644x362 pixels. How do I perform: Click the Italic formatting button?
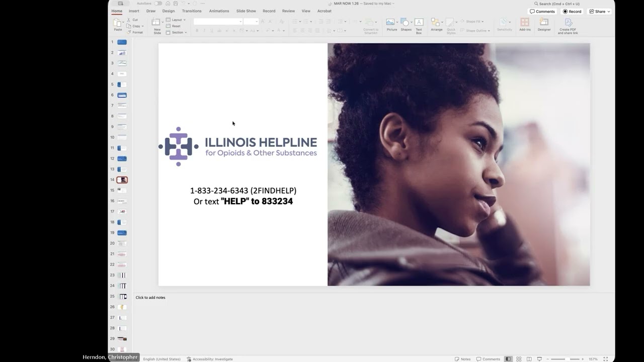(204, 31)
